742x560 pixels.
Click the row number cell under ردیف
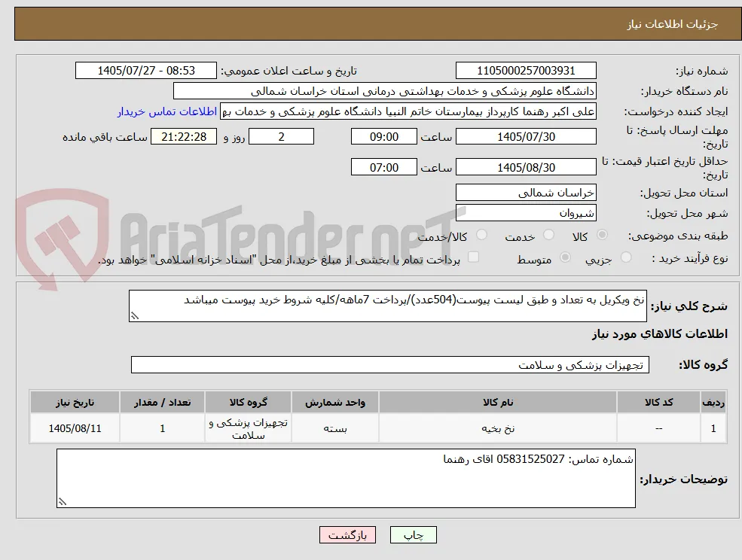coord(713,428)
